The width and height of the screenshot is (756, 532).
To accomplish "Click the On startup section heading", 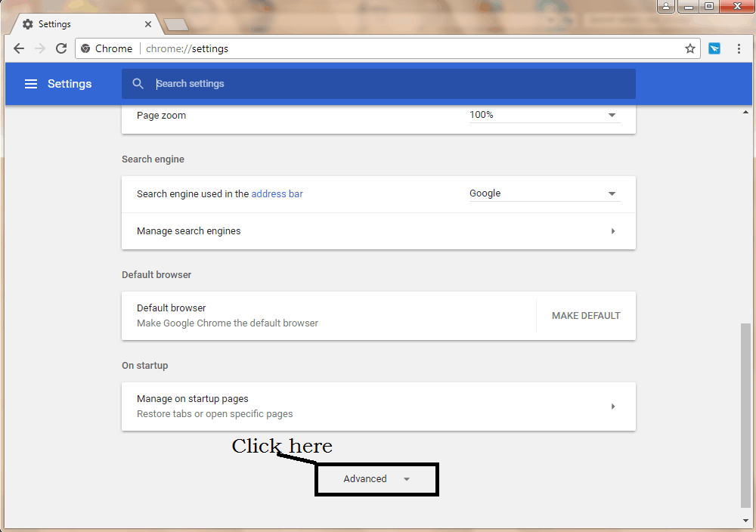I will tap(144, 365).
